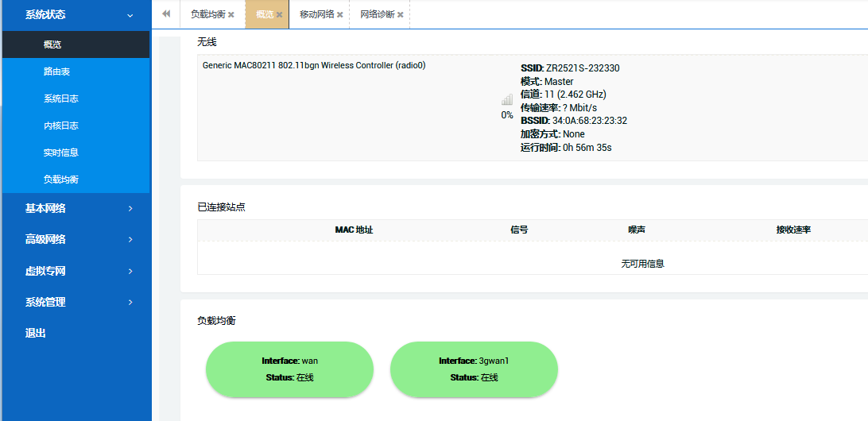This screenshot has height=421, width=868.
Task: Click 退出 to log out
Action: click(36, 333)
